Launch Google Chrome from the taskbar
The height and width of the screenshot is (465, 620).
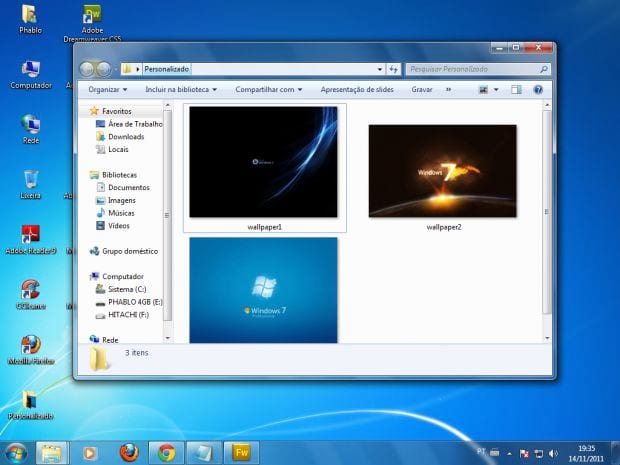pyautogui.click(x=166, y=452)
